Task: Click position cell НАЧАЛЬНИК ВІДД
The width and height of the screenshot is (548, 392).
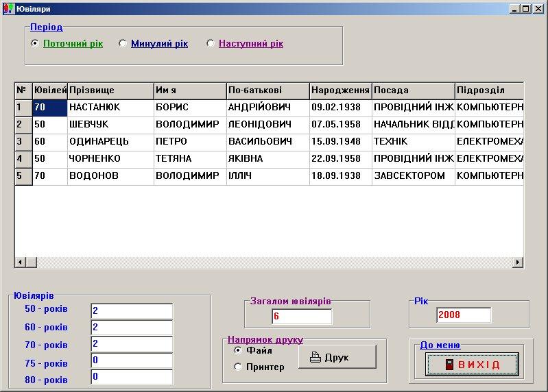Action: [x=414, y=125]
